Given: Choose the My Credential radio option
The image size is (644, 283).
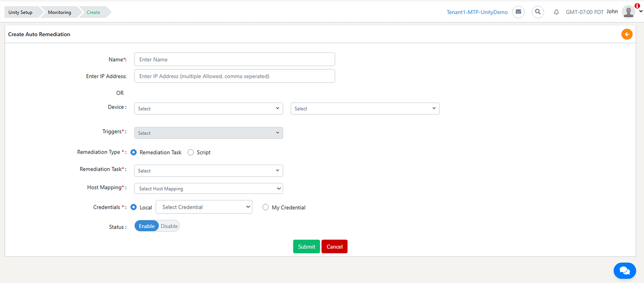Looking at the screenshot, I should 266,207.
